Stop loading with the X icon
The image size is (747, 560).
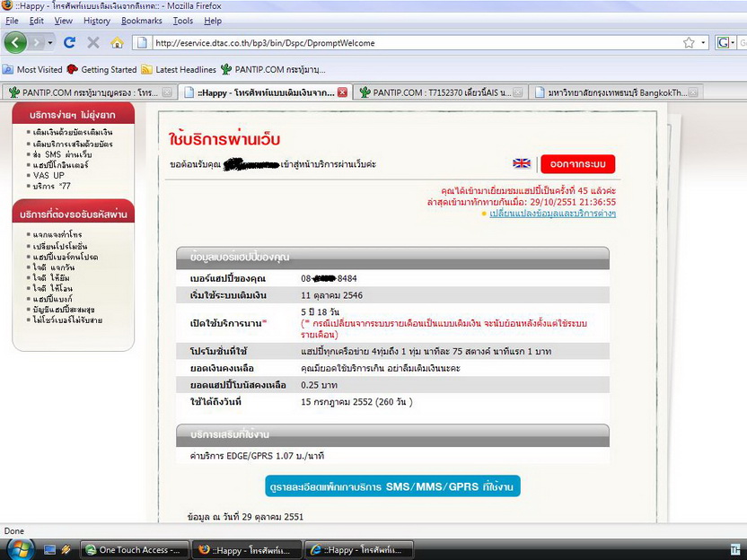[x=93, y=43]
